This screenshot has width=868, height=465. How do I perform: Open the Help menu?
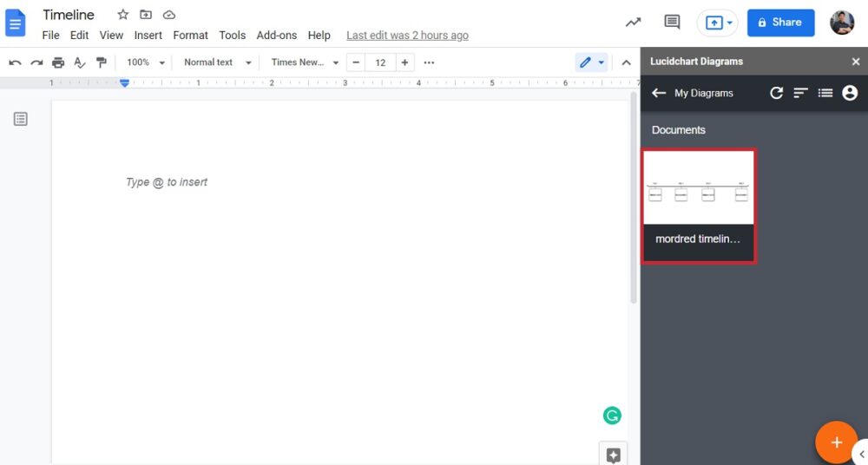tap(319, 36)
